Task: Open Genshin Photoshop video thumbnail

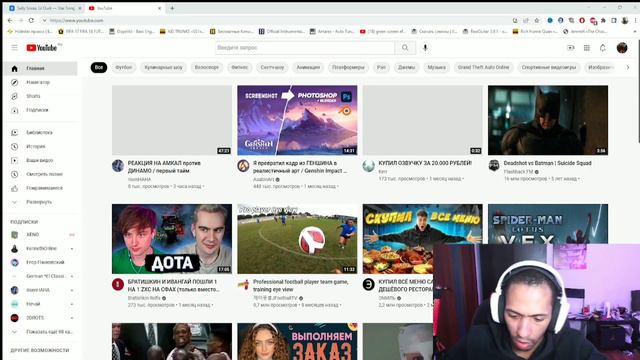Action: tap(297, 120)
